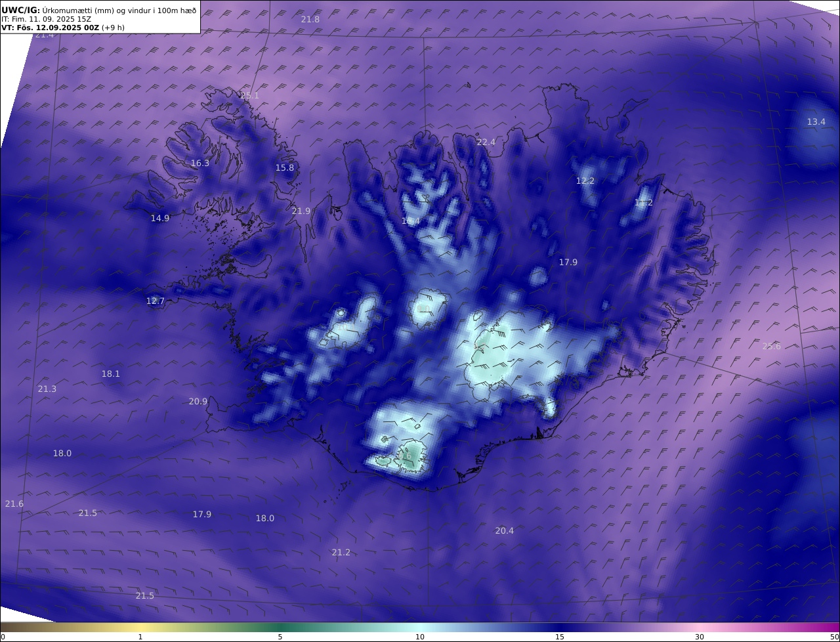The height and width of the screenshot is (642, 840).
Task: Select the 21.6 value label
Action: coord(14,503)
